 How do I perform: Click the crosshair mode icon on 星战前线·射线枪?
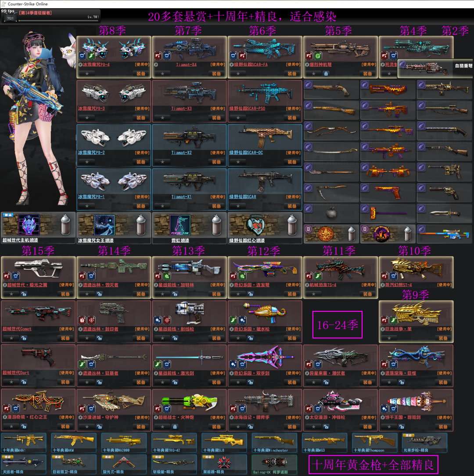point(167,320)
